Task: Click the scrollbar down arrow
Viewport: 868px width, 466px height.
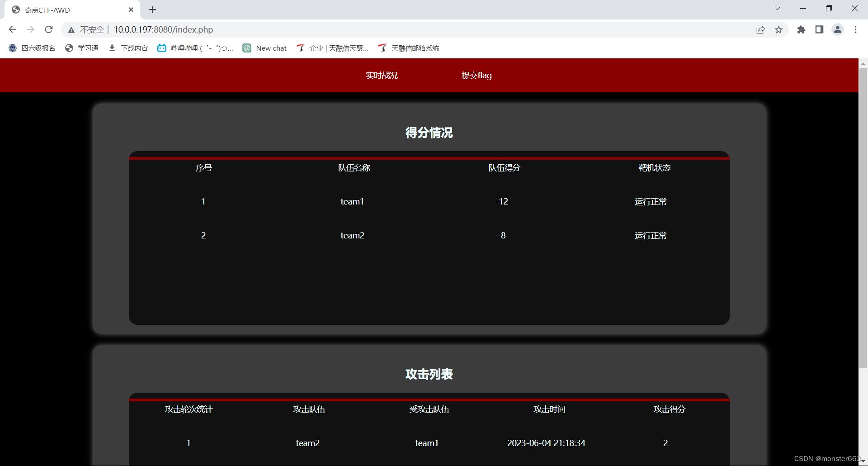Action: pos(863,461)
